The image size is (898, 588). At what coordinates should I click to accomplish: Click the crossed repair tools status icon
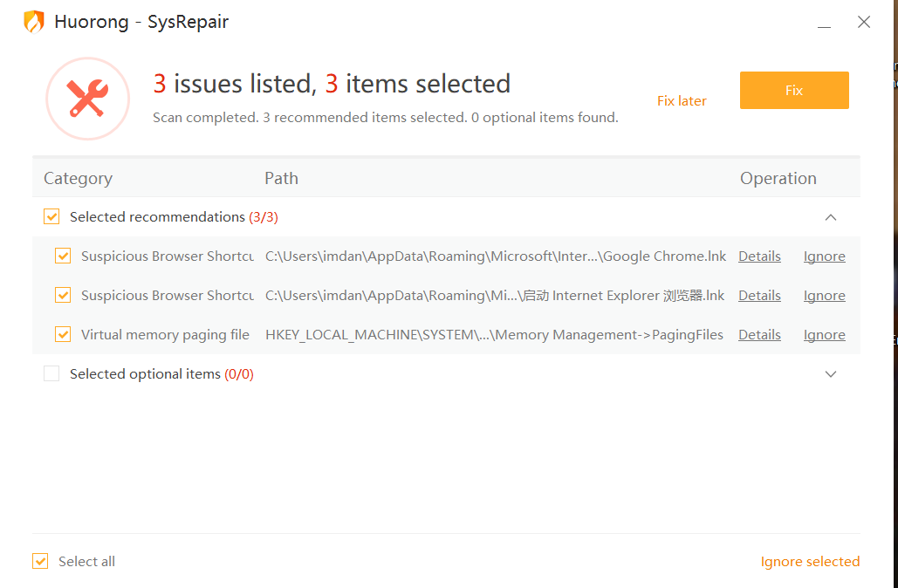[x=87, y=98]
